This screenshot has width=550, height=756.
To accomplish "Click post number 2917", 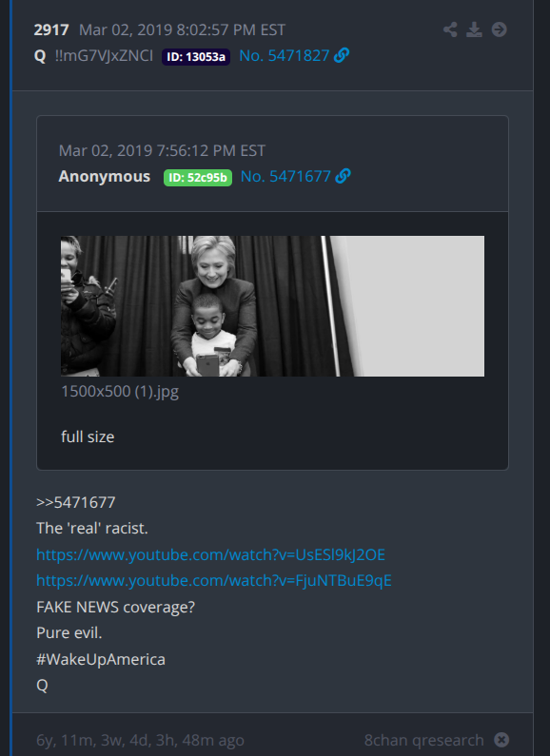I will [x=51, y=29].
